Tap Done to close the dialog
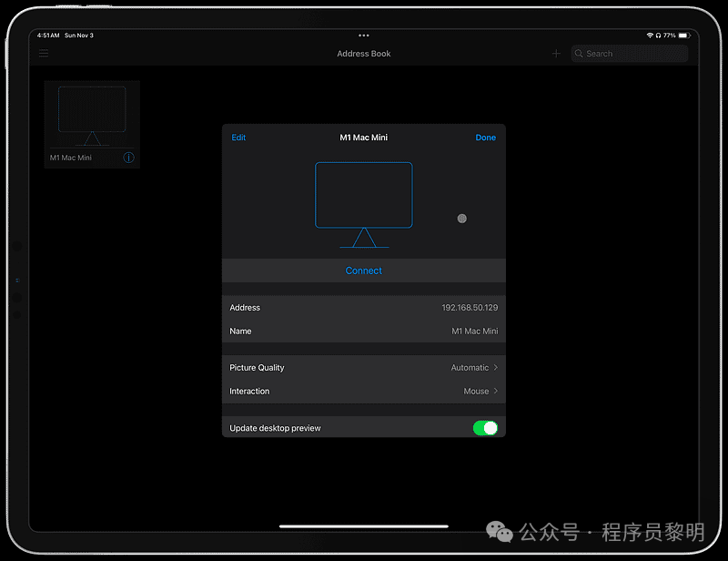Image resolution: width=728 pixels, height=561 pixels. point(486,138)
